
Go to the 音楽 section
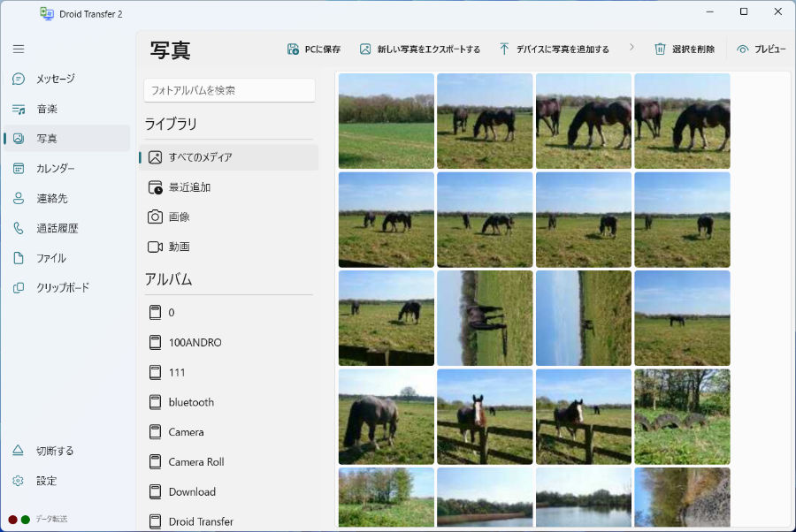coord(46,109)
